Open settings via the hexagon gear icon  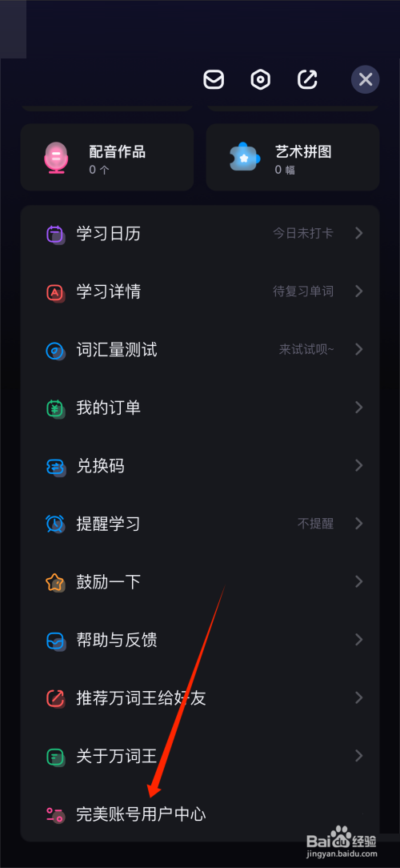pyautogui.click(x=260, y=80)
